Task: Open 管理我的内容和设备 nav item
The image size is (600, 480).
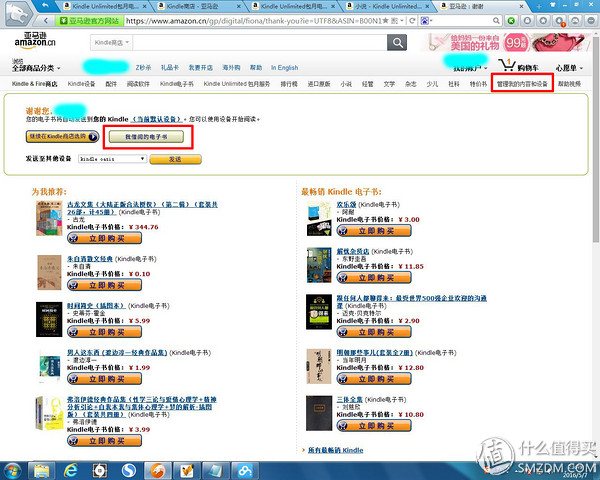Action: pos(522,84)
